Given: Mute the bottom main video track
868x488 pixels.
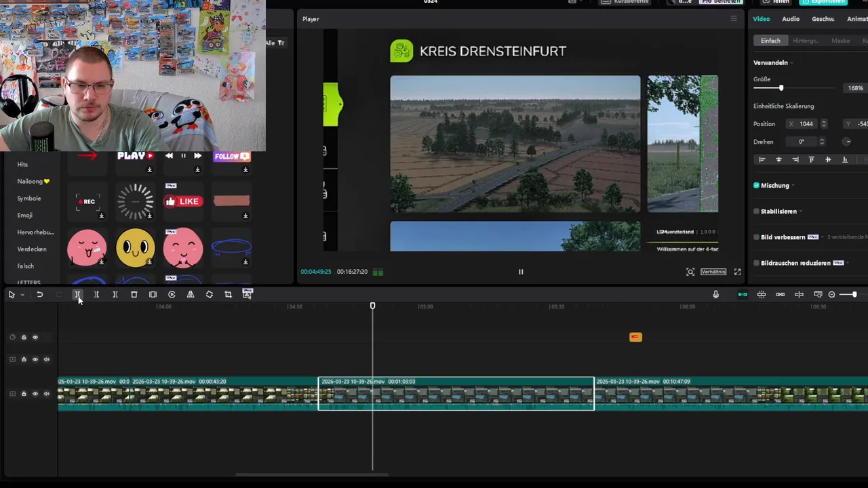Looking at the screenshot, I should [47, 394].
